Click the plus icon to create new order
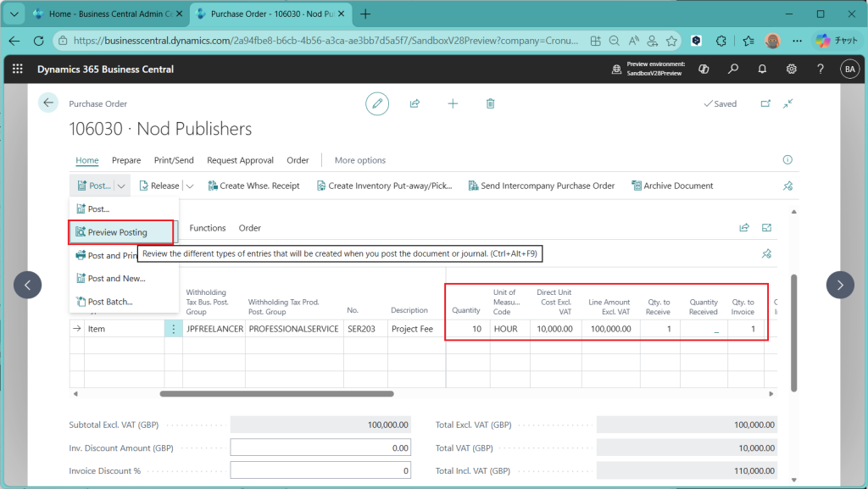This screenshot has width=868, height=489. [453, 103]
